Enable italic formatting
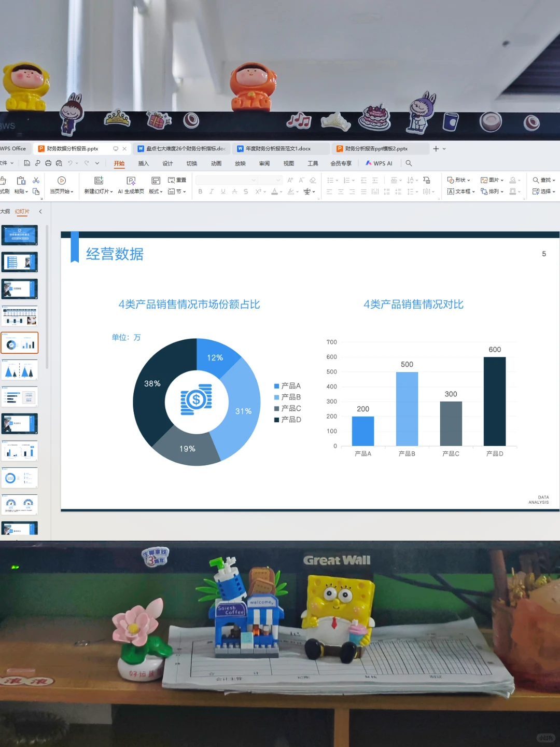Image resolution: width=560 pixels, height=747 pixels. tap(212, 191)
